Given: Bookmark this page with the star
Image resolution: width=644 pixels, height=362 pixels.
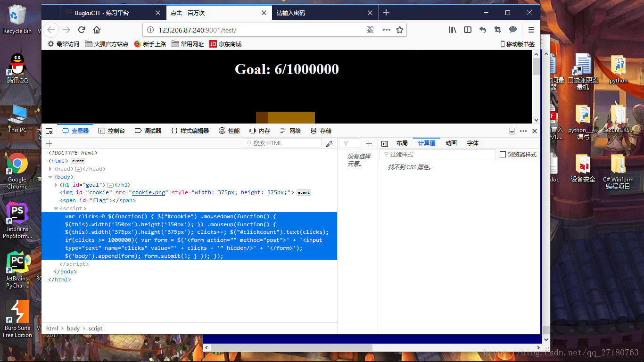Looking at the screenshot, I should coord(400,30).
